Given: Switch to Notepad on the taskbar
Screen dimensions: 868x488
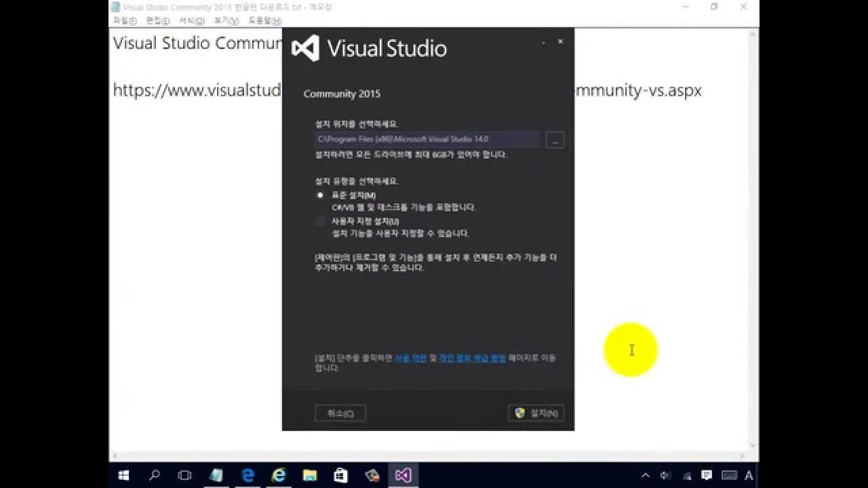Looking at the screenshot, I should [x=216, y=475].
